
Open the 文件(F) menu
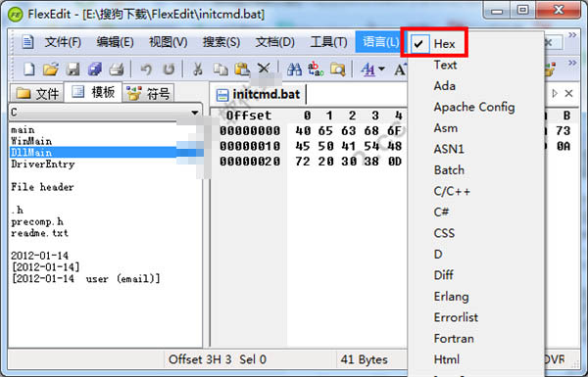click(x=63, y=42)
